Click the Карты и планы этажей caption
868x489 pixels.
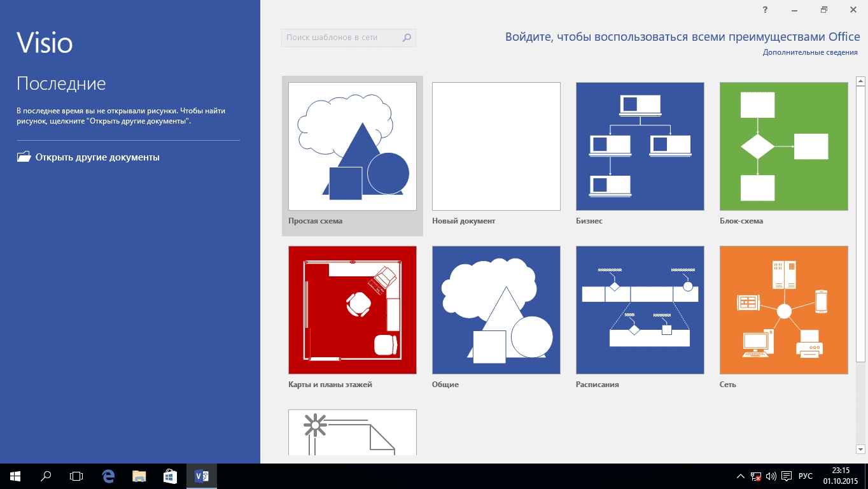coord(330,385)
